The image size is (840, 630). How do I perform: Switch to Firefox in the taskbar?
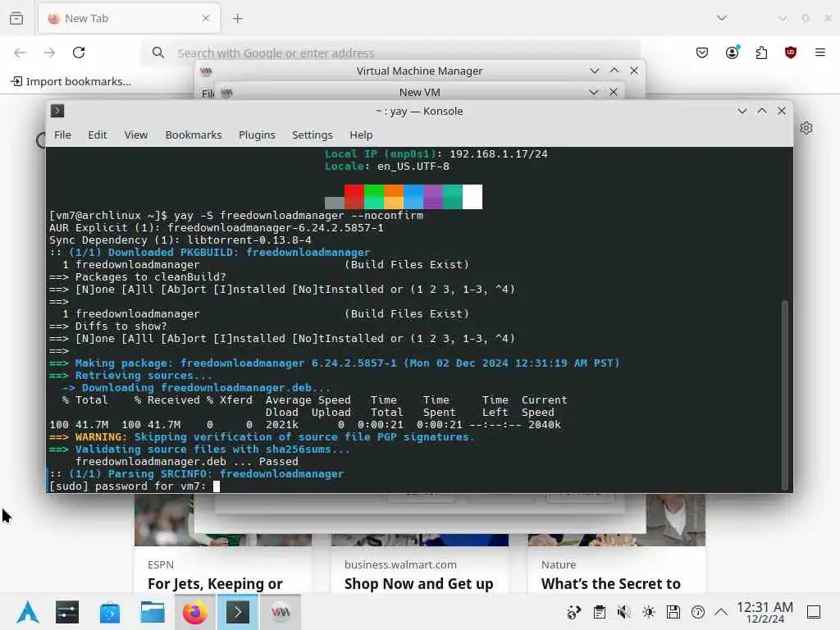(x=195, y=612)
